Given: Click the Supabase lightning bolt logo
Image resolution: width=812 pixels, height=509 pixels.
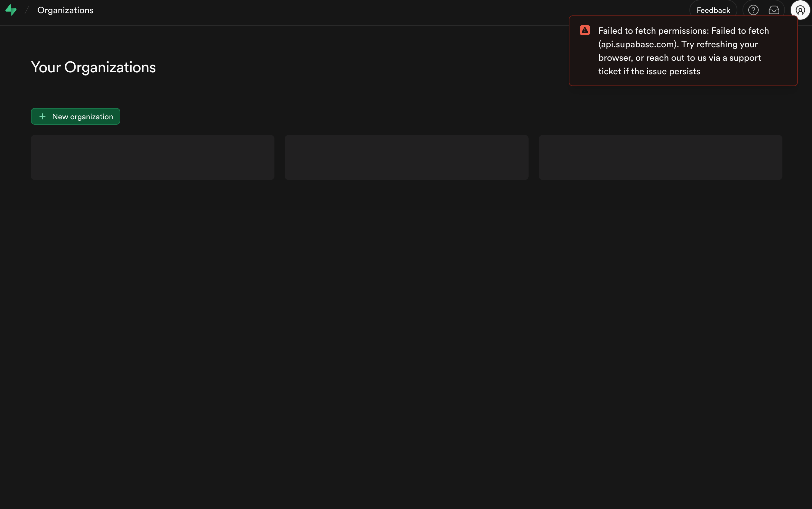Looking at the screenshot, I should pyautogui.click(x=11, y=10).
